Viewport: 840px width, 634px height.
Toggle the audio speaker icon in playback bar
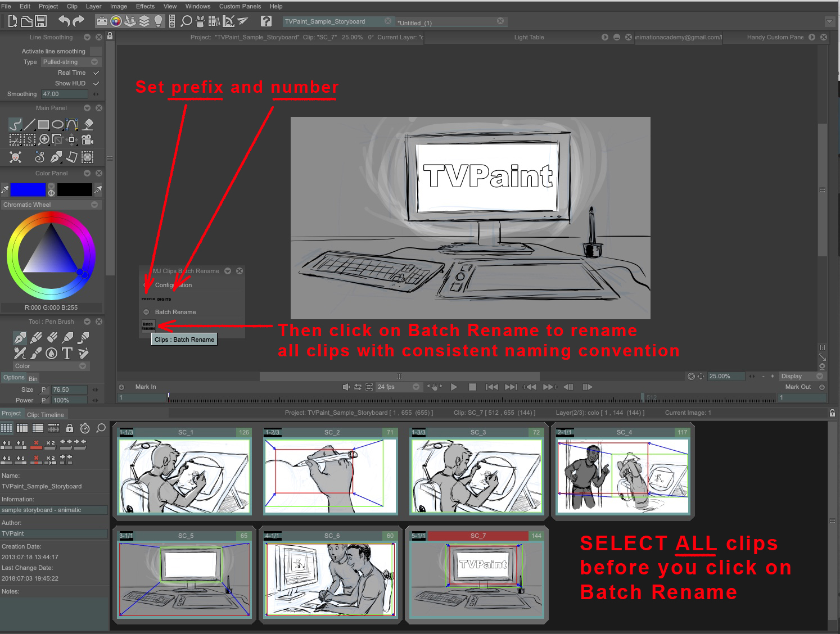[x=346, y=387]
